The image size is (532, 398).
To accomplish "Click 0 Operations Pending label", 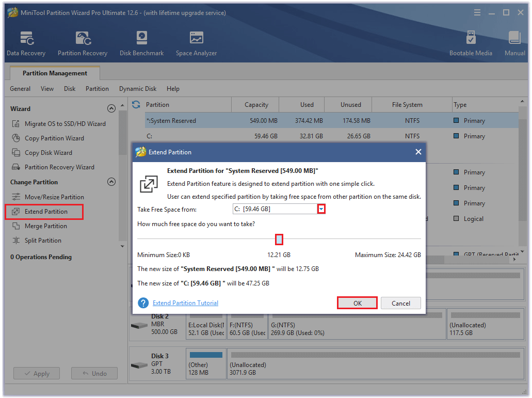I will (41, 257).
